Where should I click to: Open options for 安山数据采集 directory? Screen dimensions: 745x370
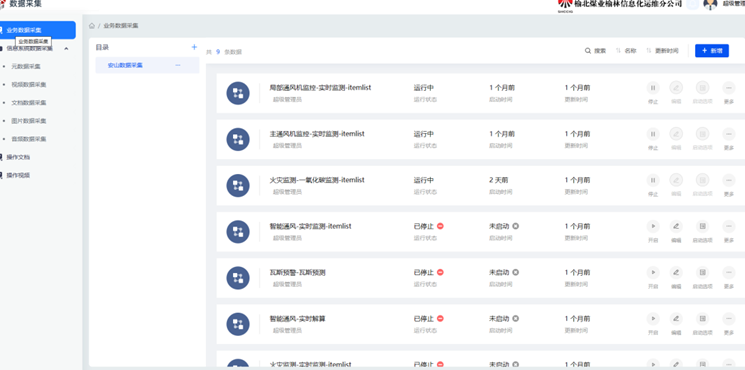coord(178,65)
